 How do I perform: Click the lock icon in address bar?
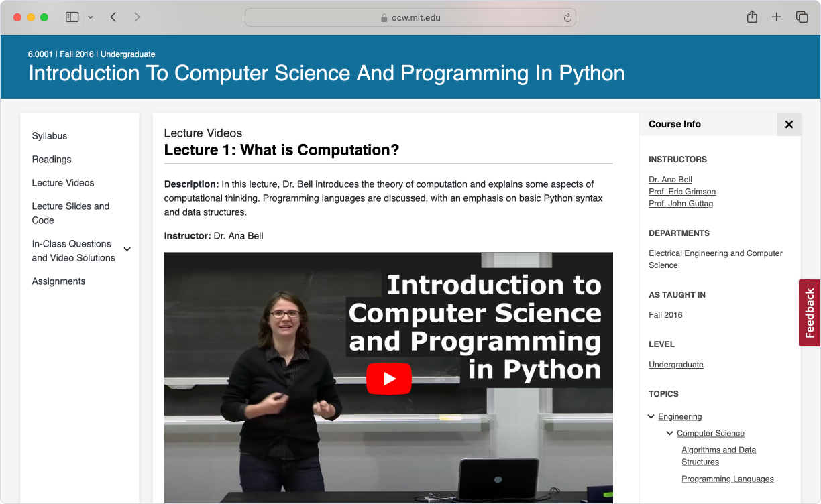(x=384, y=18)
